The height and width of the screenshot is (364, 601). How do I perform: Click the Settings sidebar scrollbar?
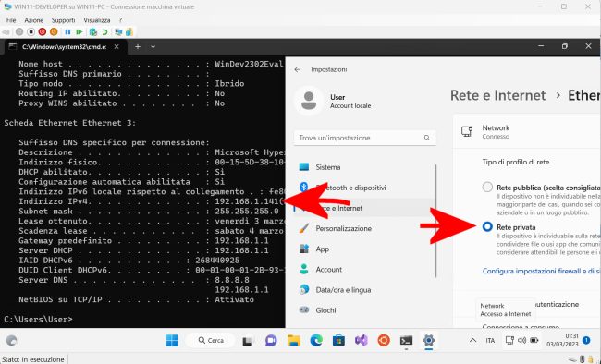click(436, 221)
